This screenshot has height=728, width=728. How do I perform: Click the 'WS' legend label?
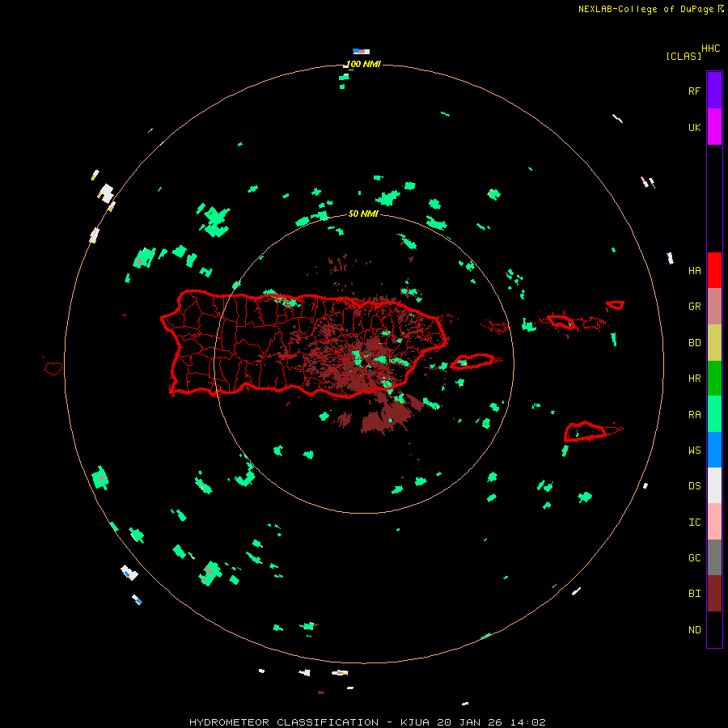pyautogui.click(x=694, y=451)
